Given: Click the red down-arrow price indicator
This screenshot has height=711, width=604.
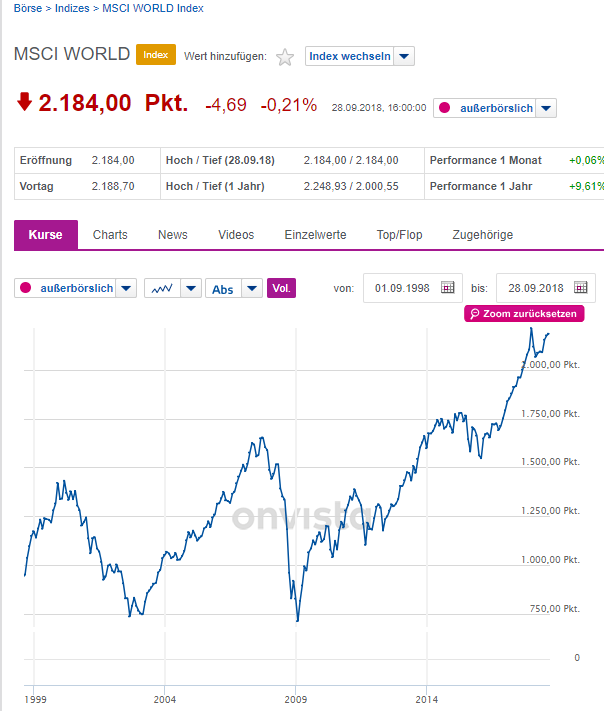Looking at the screenshot, I should click(x=24, y=102).
